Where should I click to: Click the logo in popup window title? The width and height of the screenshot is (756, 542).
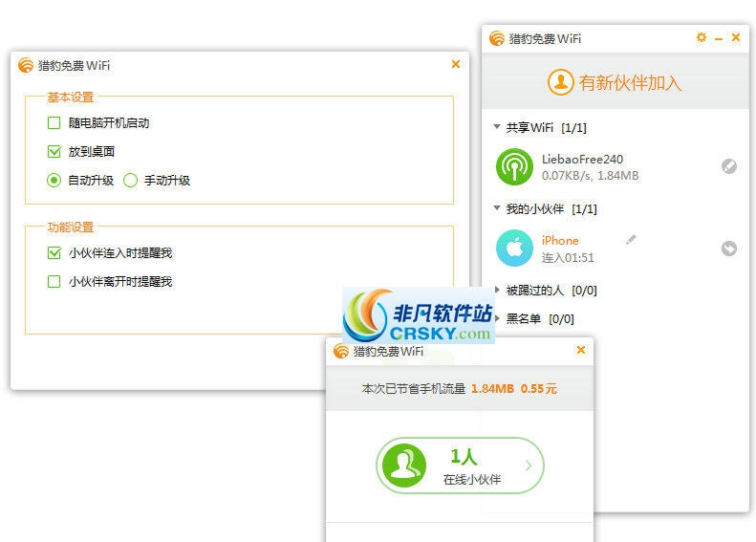[341, 351]
